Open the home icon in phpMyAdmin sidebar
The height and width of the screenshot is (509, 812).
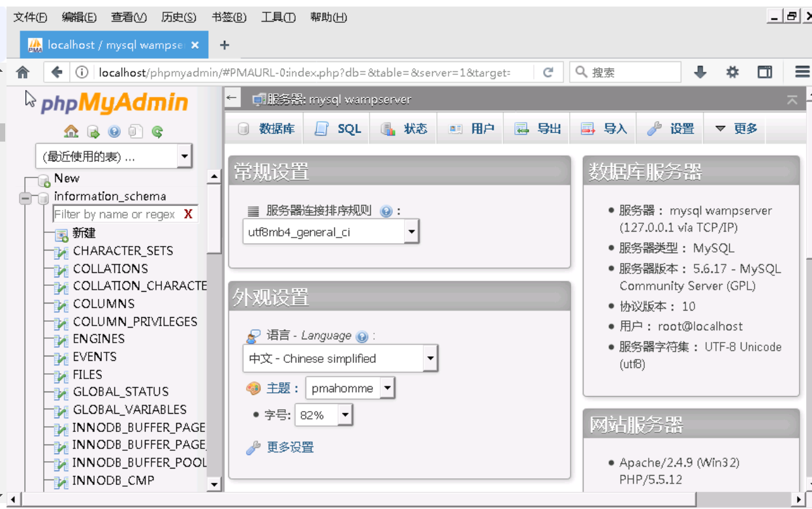71,131
